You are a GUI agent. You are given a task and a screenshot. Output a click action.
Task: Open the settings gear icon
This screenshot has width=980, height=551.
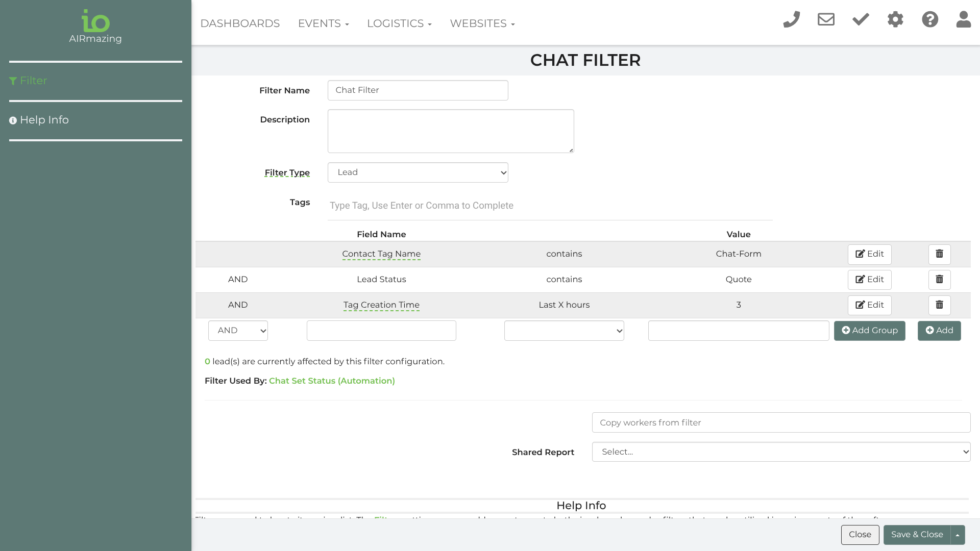pyautogui.click(x=895, y=20)
